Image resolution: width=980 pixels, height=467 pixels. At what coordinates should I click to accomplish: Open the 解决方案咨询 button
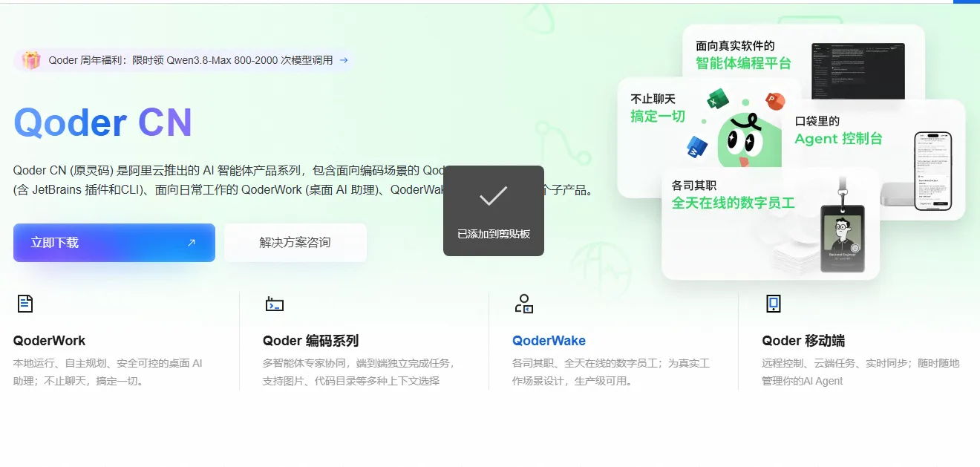[295, 243]
